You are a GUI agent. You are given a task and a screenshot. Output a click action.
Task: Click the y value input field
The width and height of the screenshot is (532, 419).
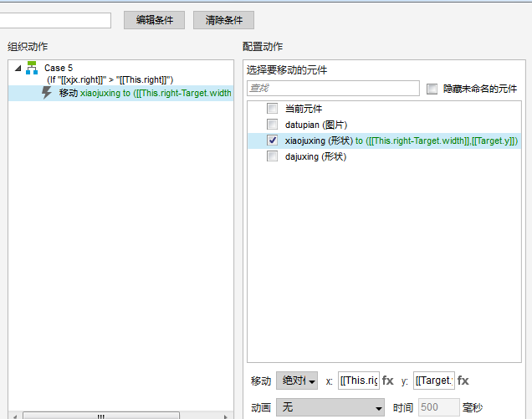coord(434,381)
